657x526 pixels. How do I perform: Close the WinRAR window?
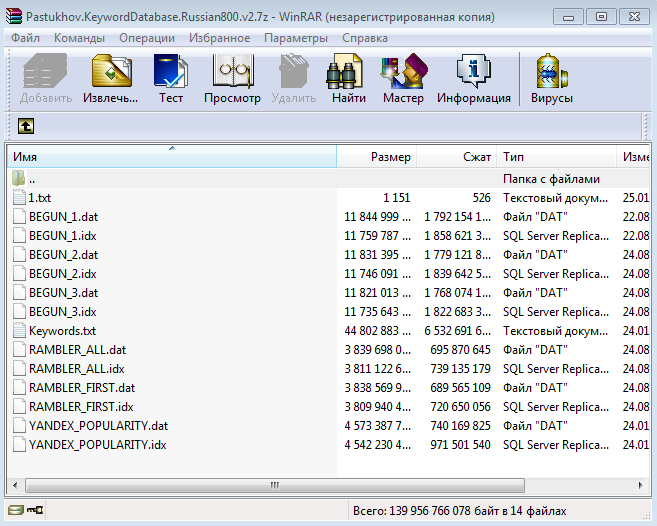634,17
